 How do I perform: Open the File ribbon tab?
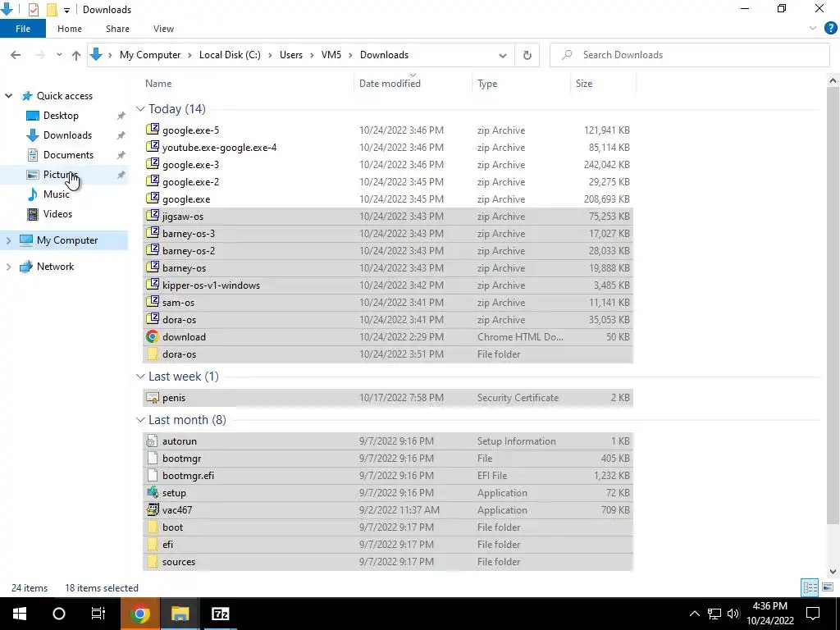22,29
